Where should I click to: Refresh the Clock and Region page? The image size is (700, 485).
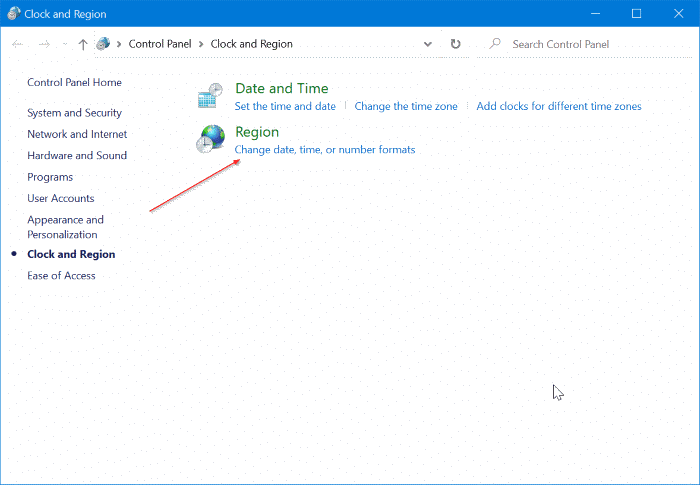tap(455, 44)
